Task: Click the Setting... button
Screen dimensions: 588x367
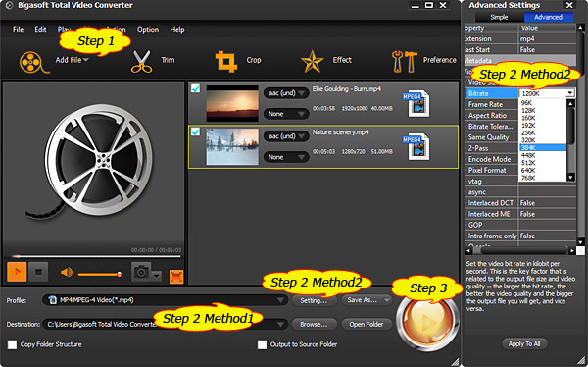Action: pos(314,300)
